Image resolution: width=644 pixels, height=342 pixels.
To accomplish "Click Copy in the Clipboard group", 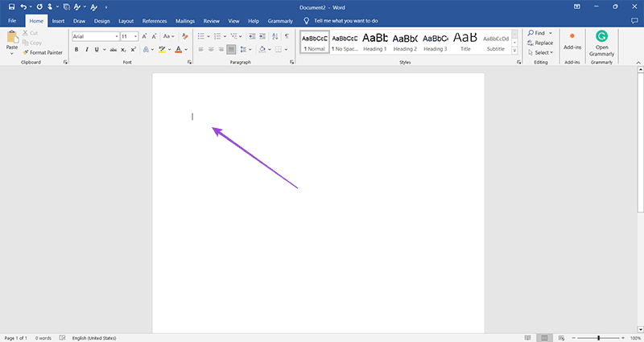I will [x=32, y=43].
